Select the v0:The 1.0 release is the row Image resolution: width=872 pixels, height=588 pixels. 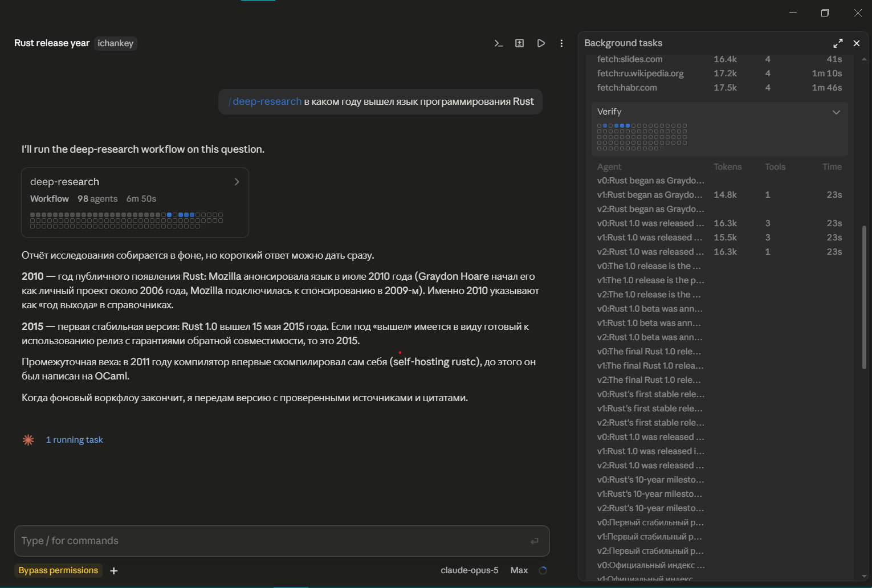(x=720, y=266)
